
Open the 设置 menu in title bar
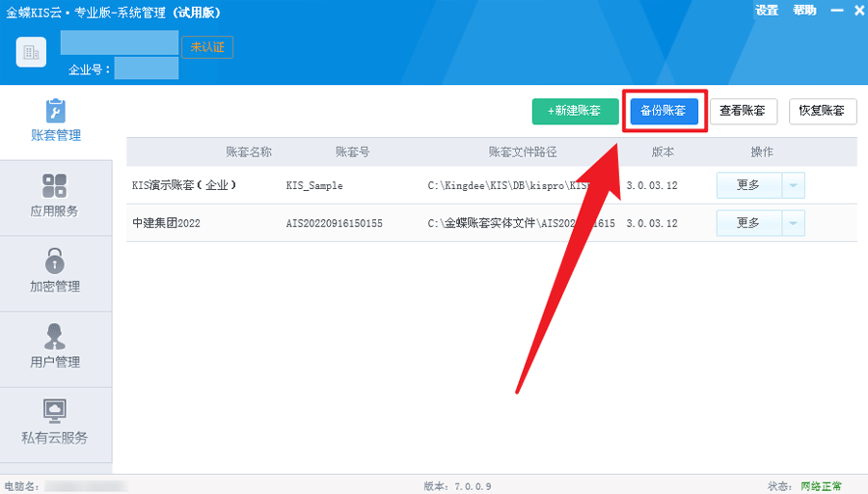767,11
